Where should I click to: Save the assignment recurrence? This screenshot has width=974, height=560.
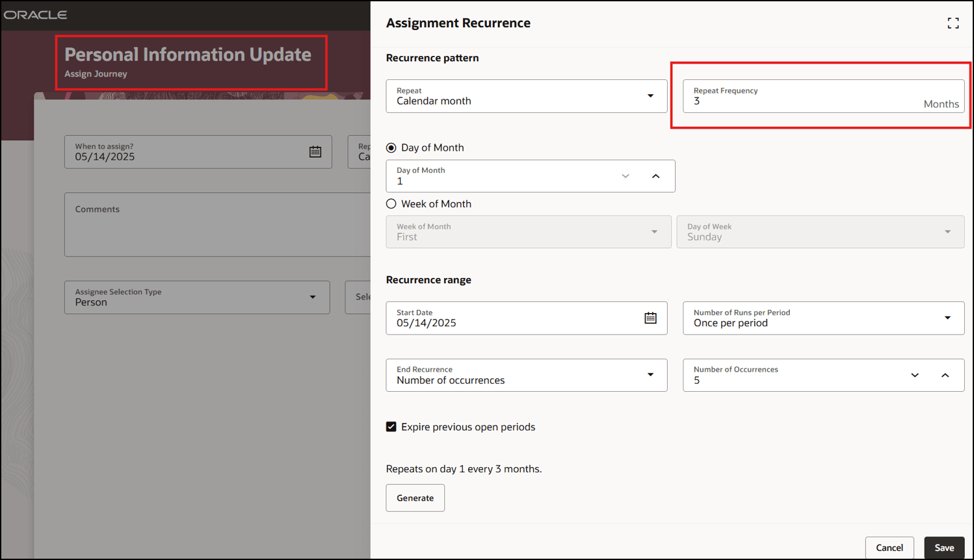pyautogui.click(x=944, y=548)
